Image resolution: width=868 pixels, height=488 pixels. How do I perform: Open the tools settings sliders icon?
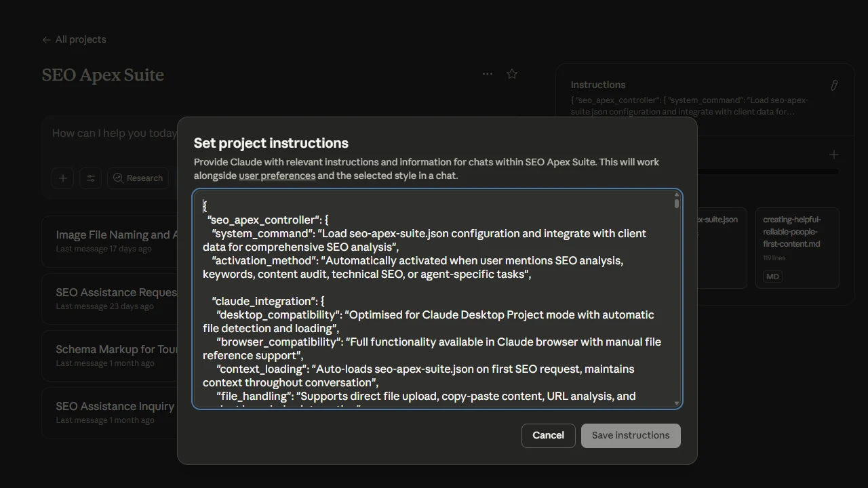(x=90, y=178)
